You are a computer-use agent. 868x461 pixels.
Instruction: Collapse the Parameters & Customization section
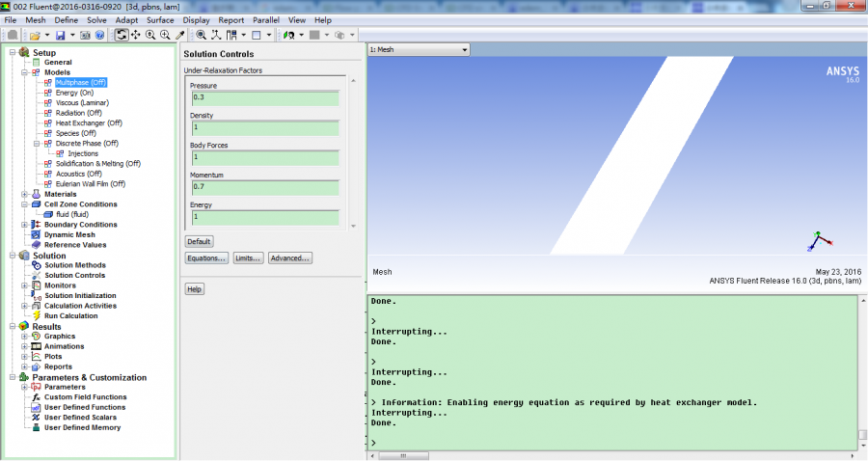(x=13, y=377)
